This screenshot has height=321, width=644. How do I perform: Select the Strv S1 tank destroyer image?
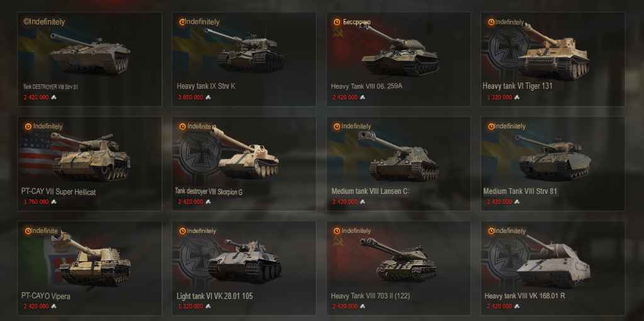pyautogui.click(x=90, y=53)
